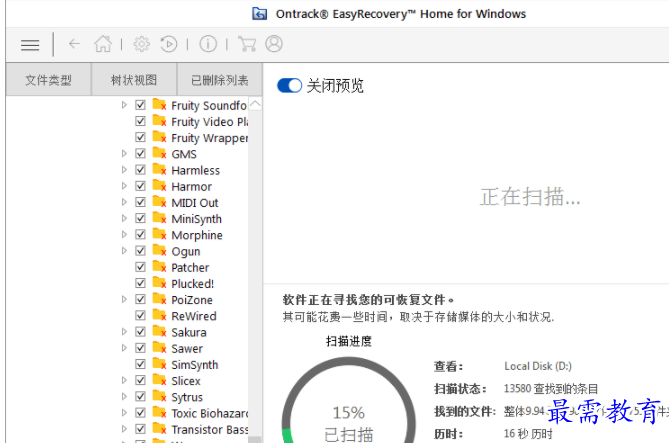The height and width of the screenshot is (443, 669).
Task: Expand the Slicex tree node
Action: (124, 381)
